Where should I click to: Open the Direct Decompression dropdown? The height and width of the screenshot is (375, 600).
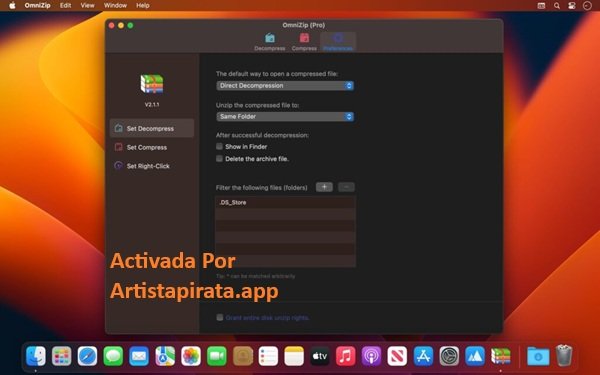click(285, 86)
